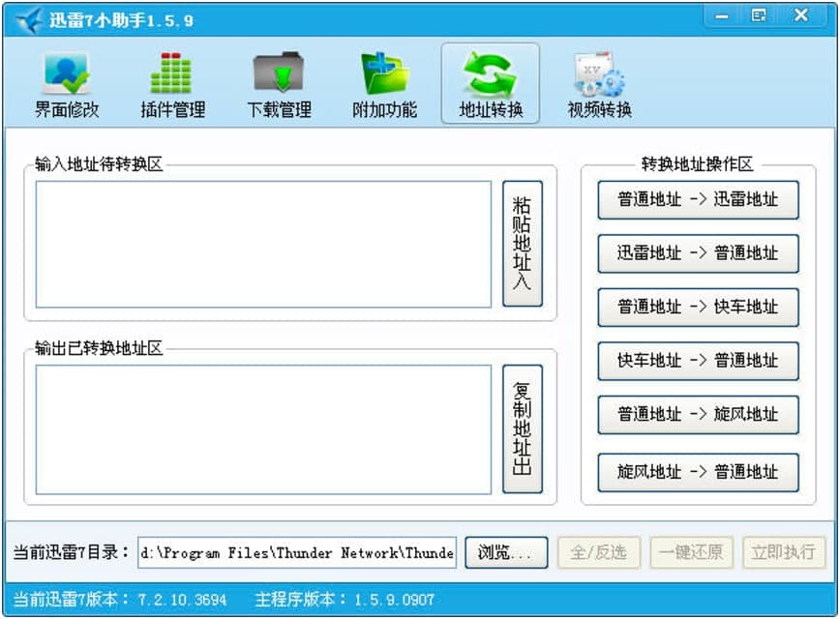This screenshot has height=619, width=840.
Task: Focus the 输入地址待转换区 text area
Action: (263, 244)
